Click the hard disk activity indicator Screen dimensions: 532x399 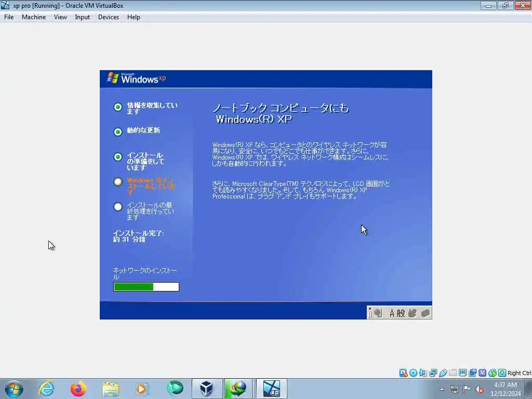pos(403,373)
